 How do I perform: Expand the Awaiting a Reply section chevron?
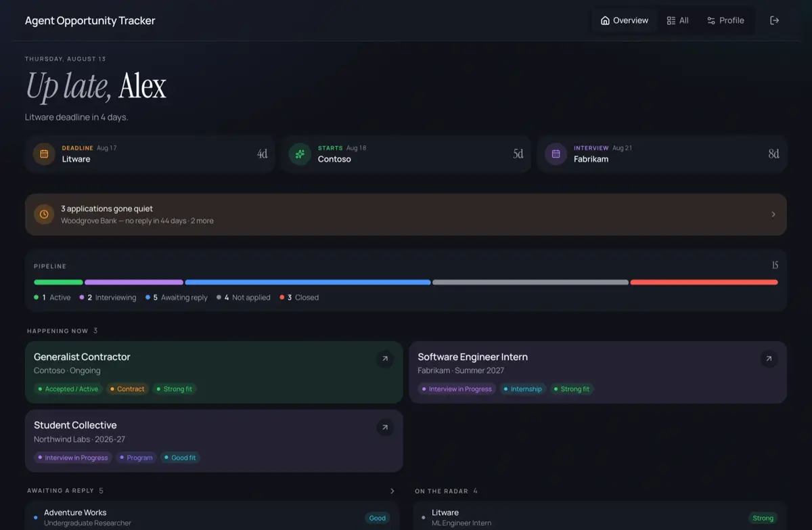point(392,491)
